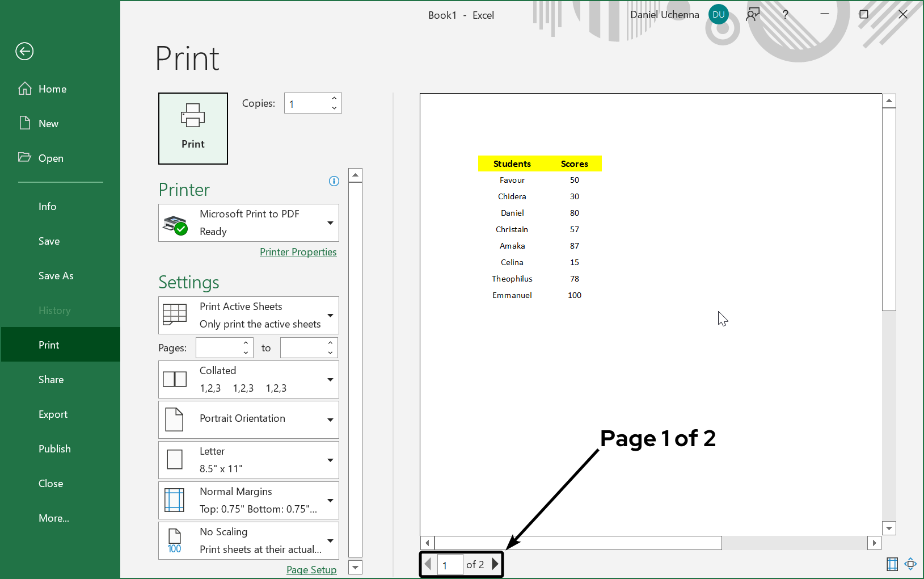Click the Help question mark icon
Screen dimensions: 924x579
785,15
